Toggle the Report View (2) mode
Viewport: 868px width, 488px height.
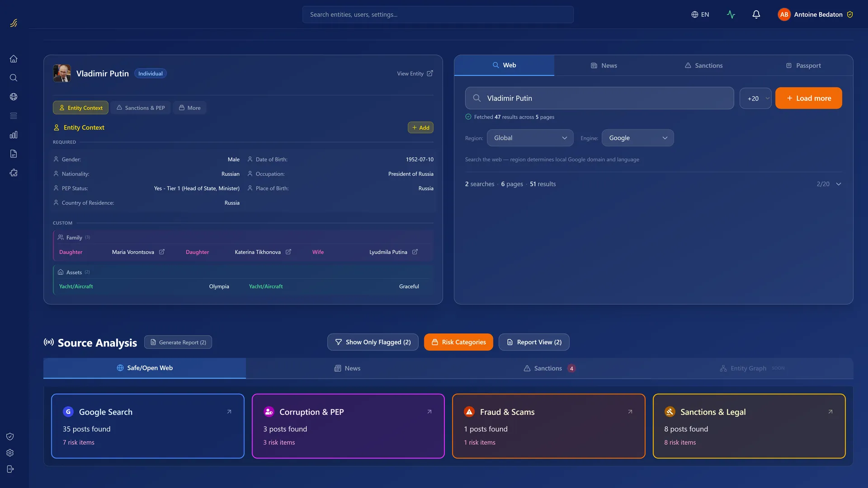[x=534, y=342]
